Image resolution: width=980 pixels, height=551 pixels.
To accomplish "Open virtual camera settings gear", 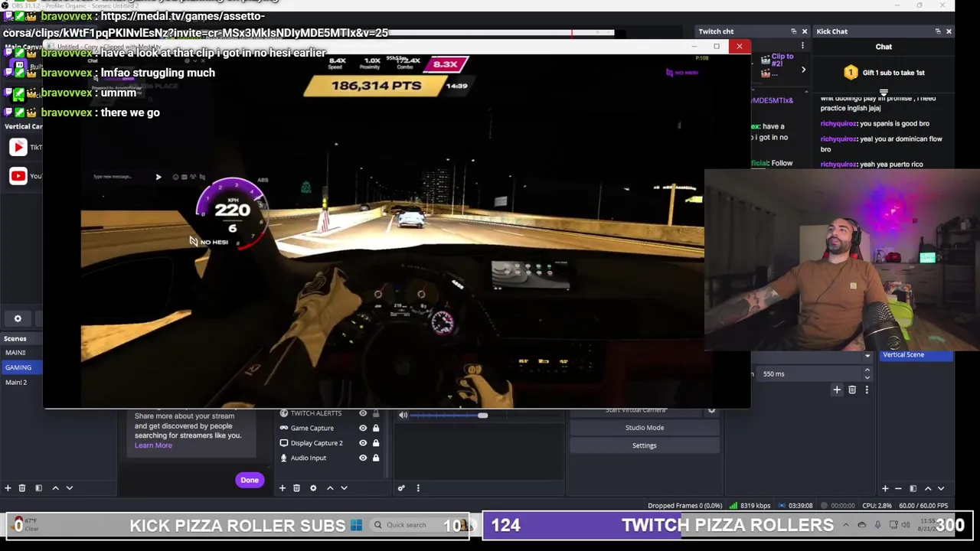I will 711,411.
